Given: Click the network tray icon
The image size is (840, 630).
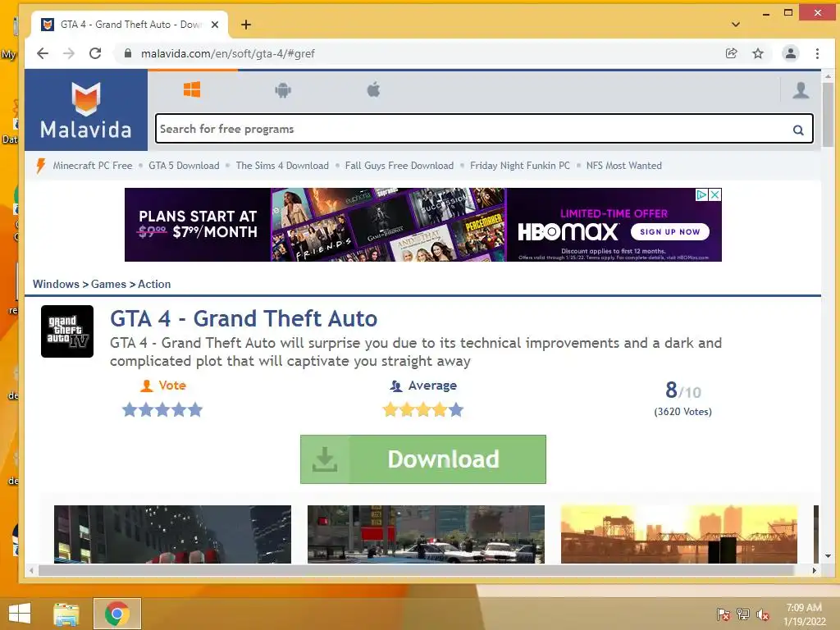Looking at the screenshot, I should (743, 614).
